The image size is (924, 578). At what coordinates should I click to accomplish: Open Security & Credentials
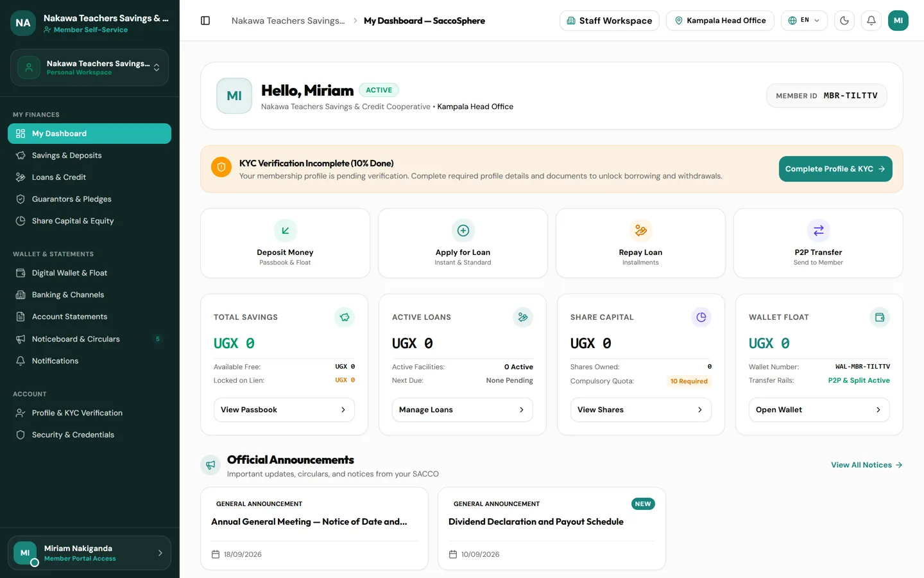pyautogui.click(x=89, y=435)
